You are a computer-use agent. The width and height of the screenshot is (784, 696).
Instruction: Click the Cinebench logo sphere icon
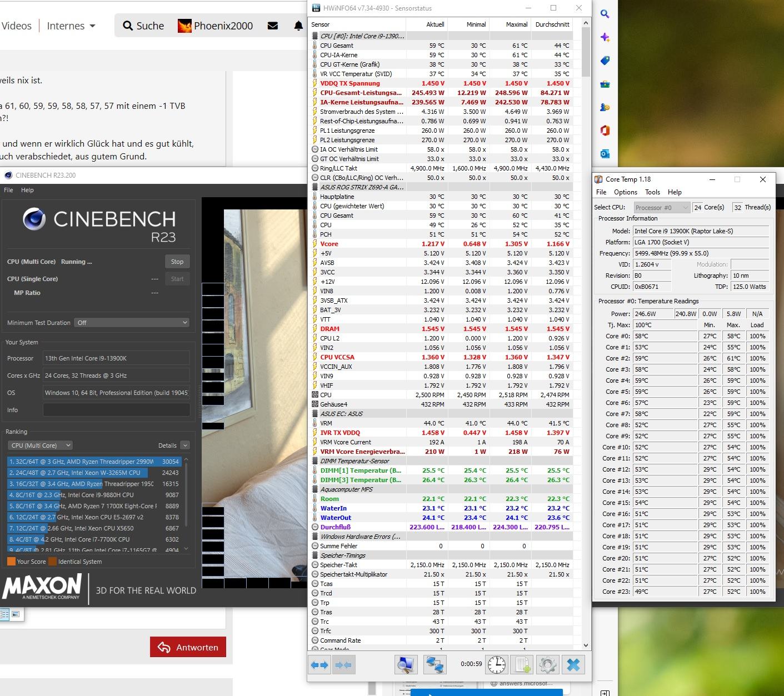coord(34,219)
